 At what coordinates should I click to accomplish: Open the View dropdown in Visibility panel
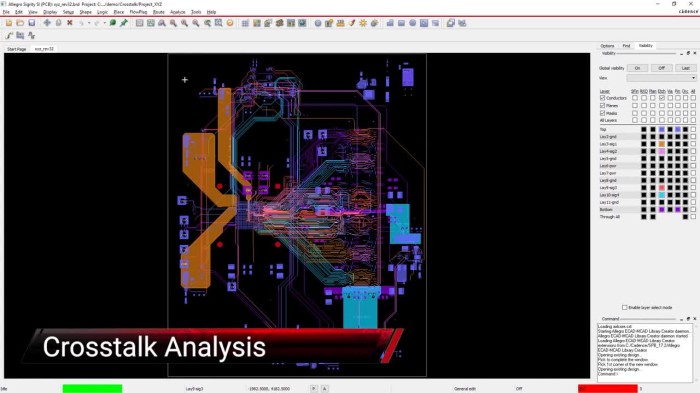661,78
